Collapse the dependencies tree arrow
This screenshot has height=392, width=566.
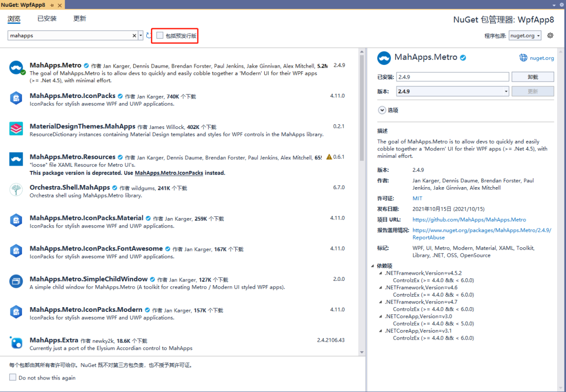pyautogui.click(x=373, y=266)
